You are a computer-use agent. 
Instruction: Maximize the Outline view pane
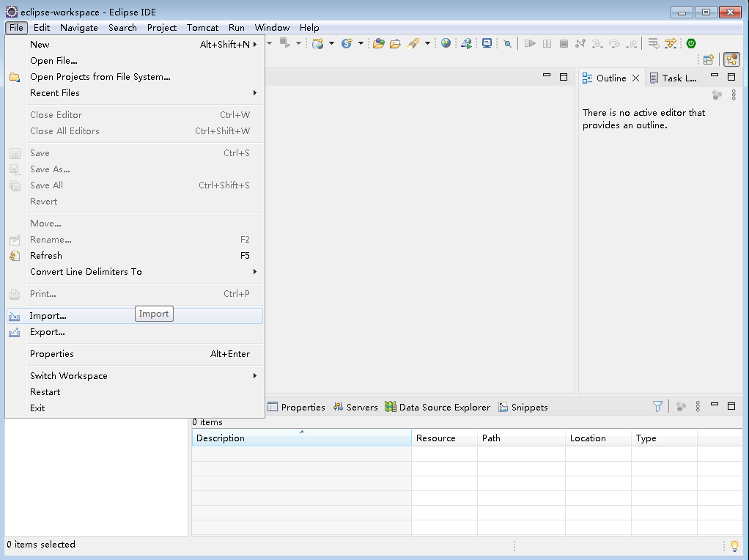click(x=731, y=77)
